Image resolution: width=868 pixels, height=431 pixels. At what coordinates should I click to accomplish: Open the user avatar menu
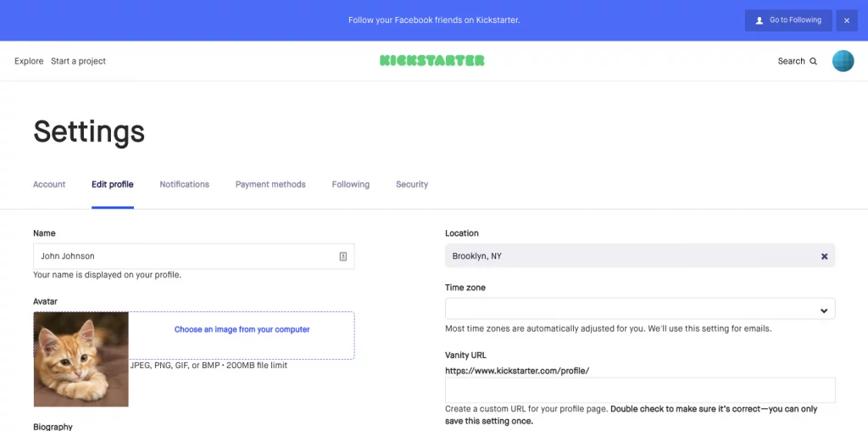pyautogui.click(x=843, y=61)
